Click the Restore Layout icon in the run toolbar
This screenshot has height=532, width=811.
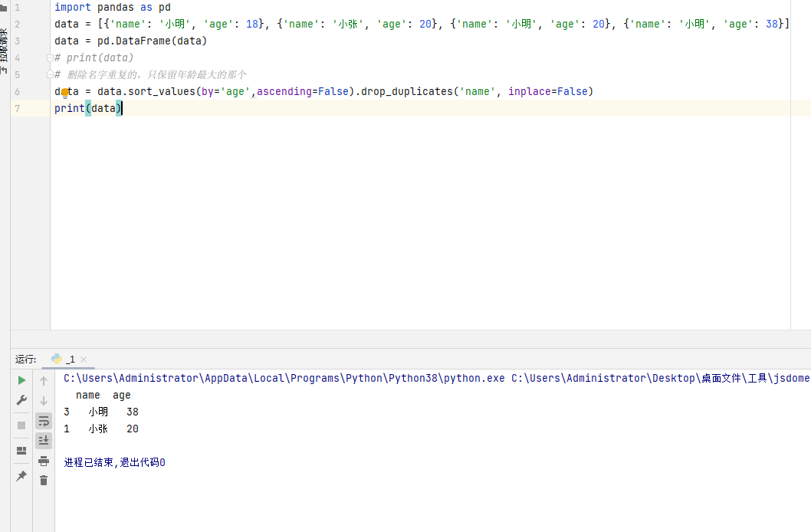coord(21,450)
